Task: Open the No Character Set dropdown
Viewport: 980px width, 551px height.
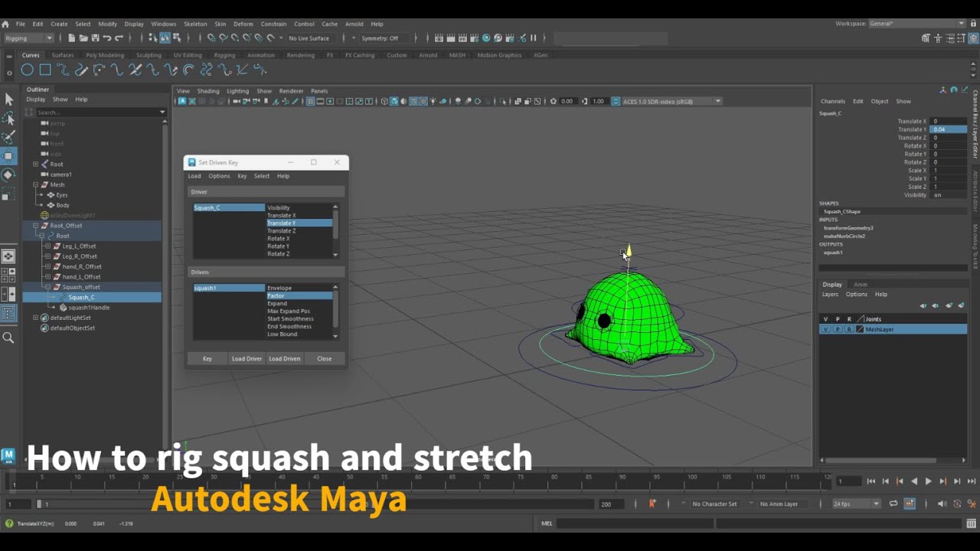Action: click(x=714, y=504)
